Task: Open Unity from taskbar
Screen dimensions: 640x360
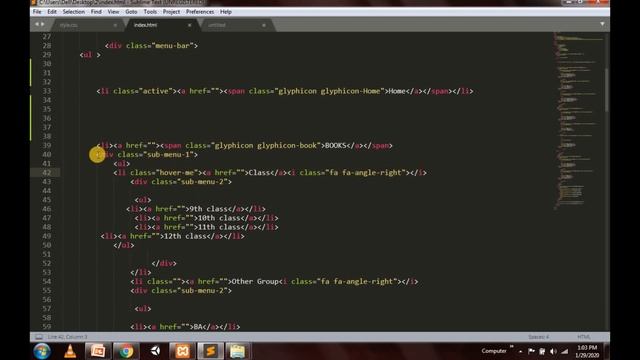Action: (x=155, y=351)
